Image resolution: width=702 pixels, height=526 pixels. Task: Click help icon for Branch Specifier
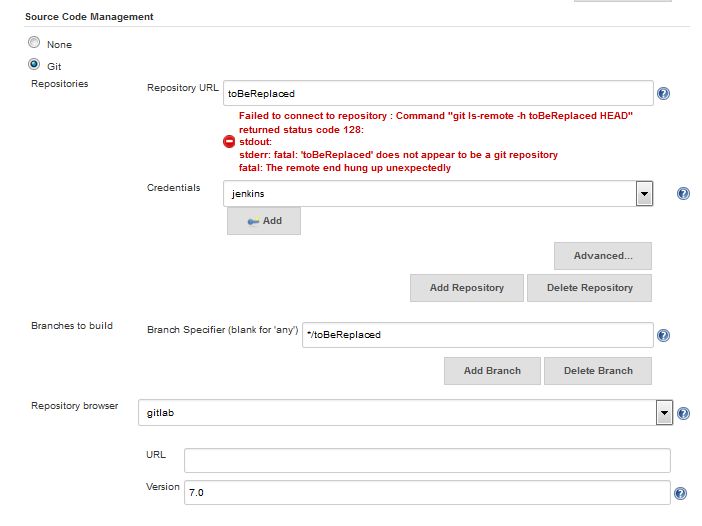pyautogui.click(x=663, y=335)
